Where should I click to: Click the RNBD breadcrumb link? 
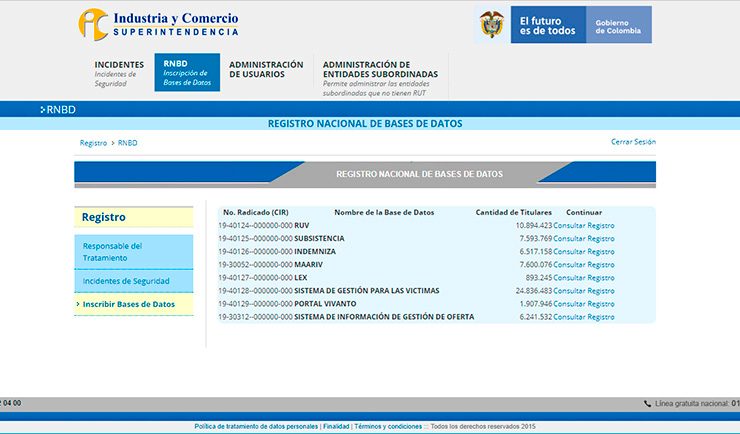pyautogui.click(x=127, y=143)
